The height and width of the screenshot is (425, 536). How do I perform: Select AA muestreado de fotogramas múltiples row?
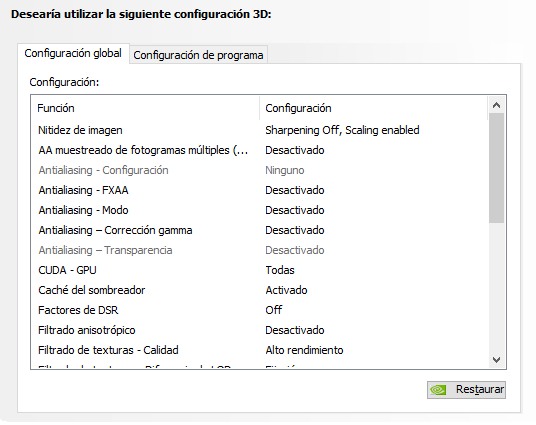(260, 150)
